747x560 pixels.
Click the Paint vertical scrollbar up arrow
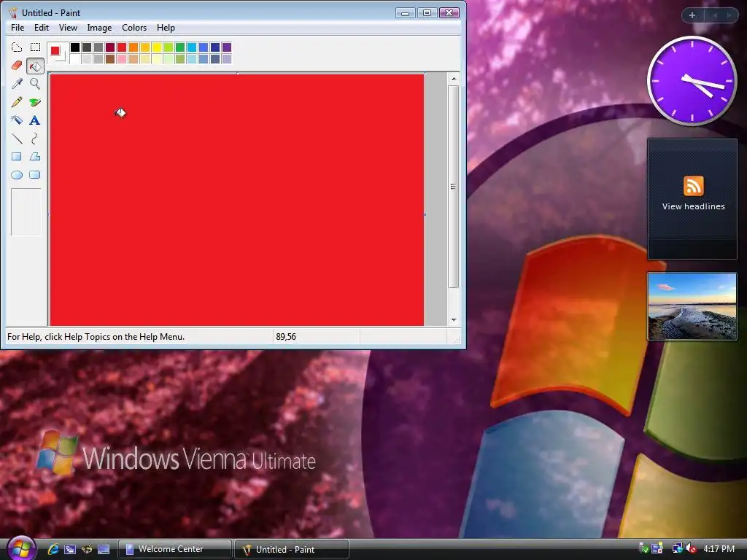point(454,79)
